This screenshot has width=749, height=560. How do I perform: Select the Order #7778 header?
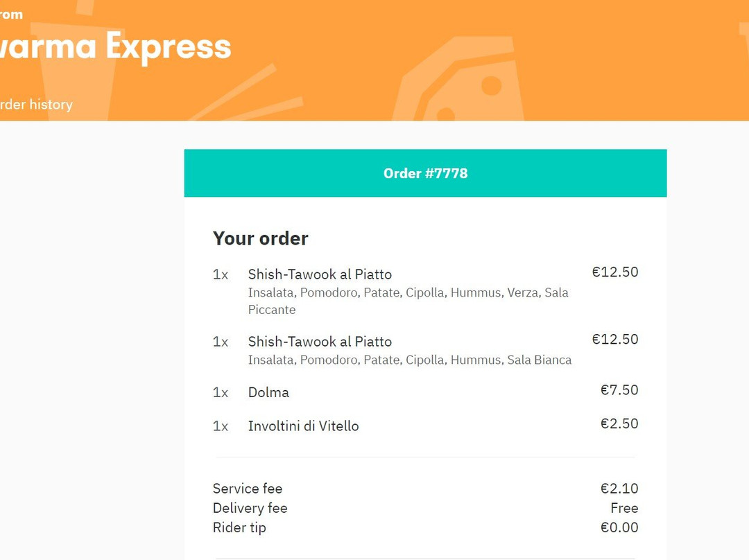pos(425,173)
